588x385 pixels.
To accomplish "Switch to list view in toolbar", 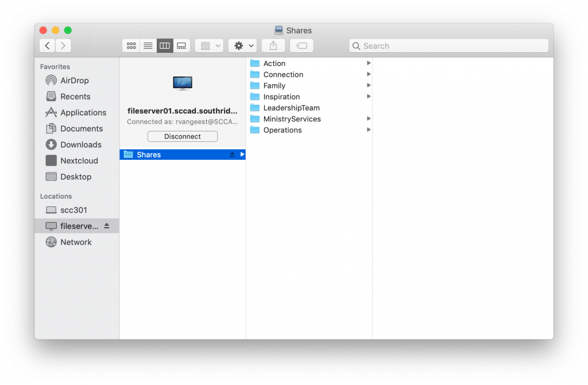I will pos(148,46).
